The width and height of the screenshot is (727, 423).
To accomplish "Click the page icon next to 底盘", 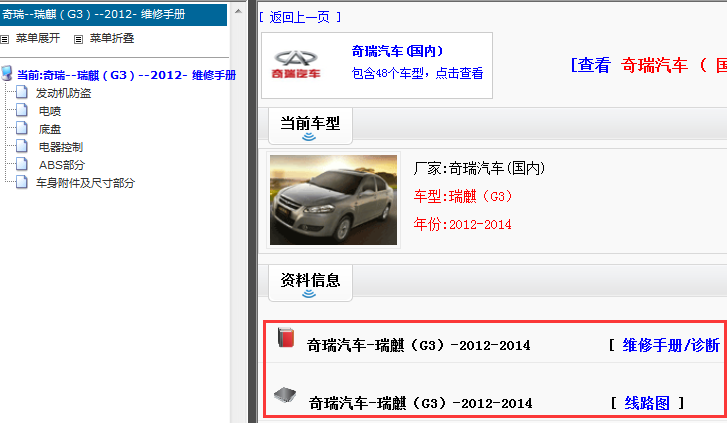I will tap(22, 128).
